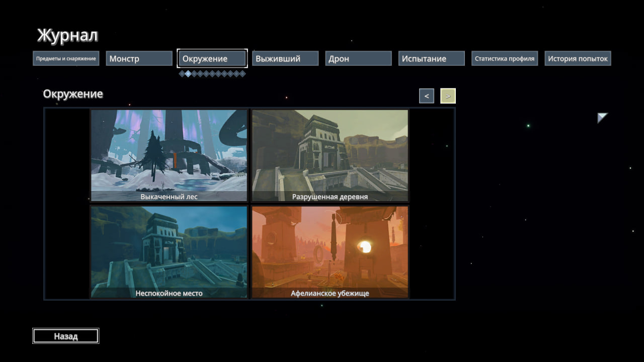Open the Статистика профиля tab

tap(505, 58)
